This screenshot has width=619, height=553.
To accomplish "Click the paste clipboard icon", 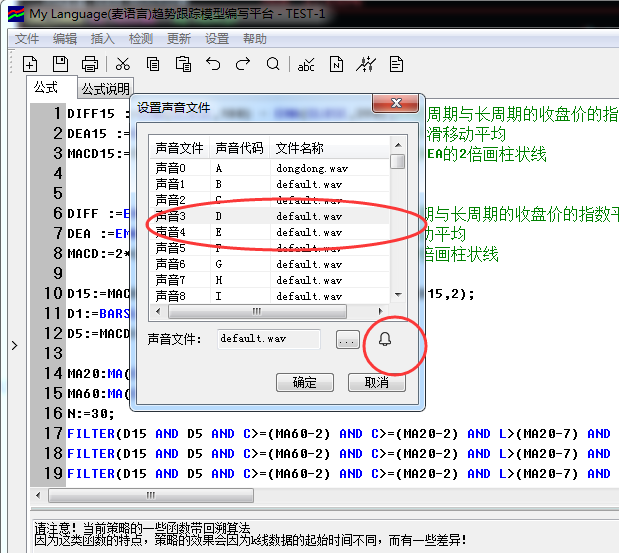I will pos(183,64).
